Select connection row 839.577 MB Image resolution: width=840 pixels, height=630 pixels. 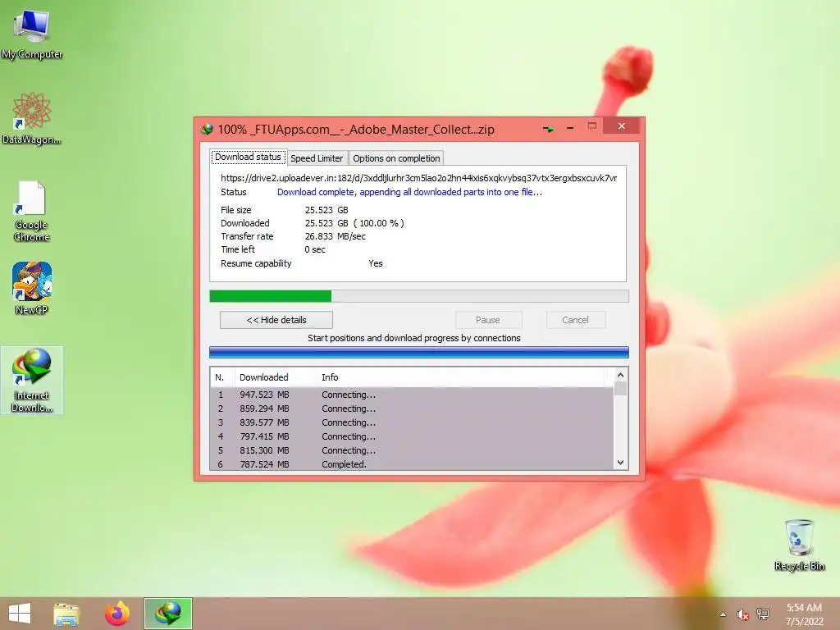412,422
